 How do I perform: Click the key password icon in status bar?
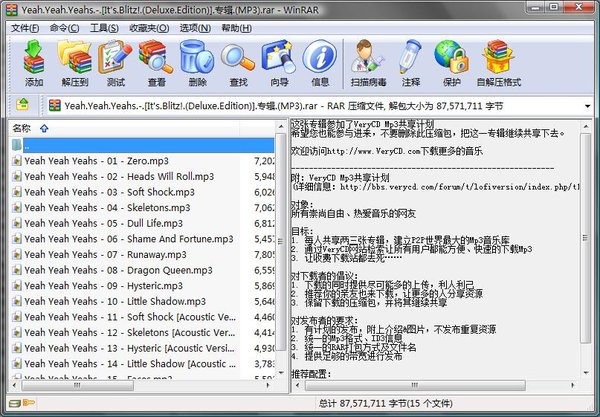coord(29,402)
